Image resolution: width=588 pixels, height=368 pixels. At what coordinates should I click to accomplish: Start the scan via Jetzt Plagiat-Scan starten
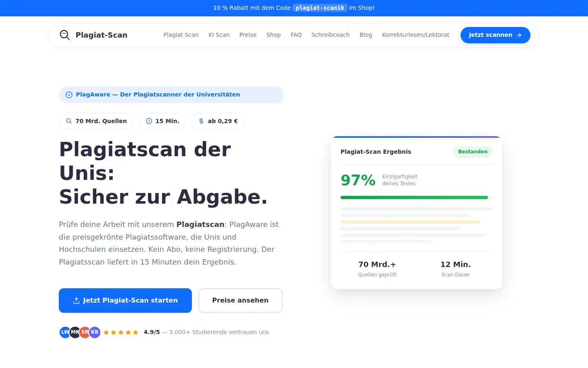[125, 301]
